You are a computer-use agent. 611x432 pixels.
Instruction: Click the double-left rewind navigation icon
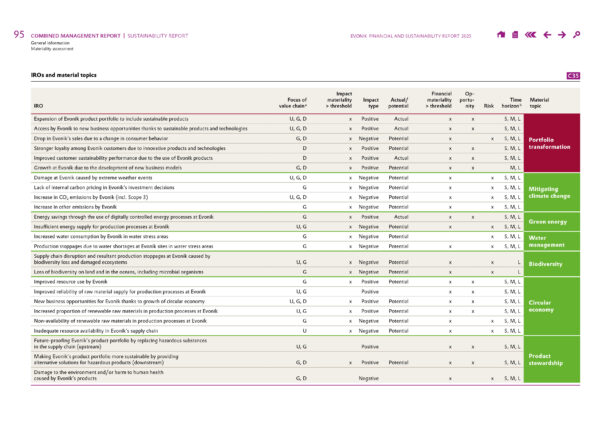(530, 35)
